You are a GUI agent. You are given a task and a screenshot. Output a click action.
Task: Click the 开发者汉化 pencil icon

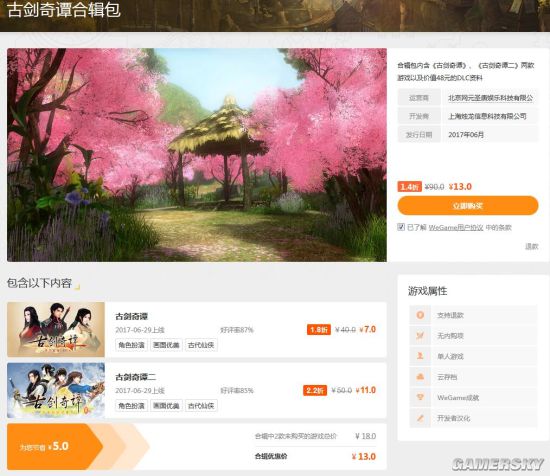pyautogui.click(x=420, y=418)
